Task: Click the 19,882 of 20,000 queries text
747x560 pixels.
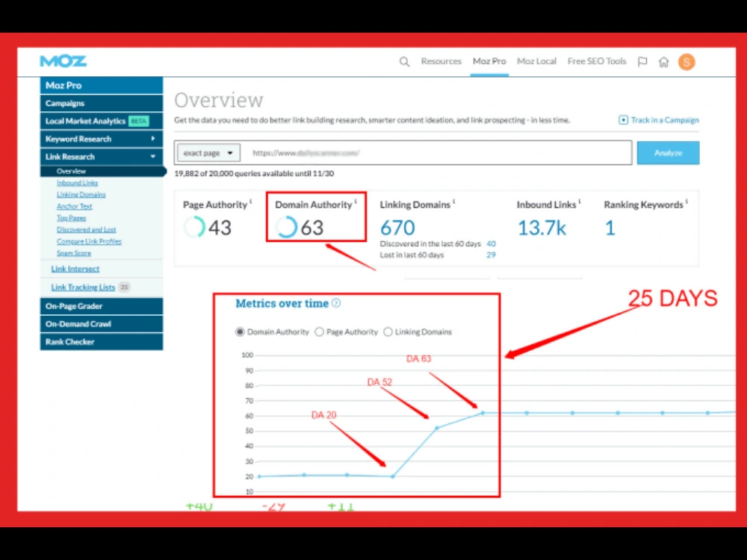Action: (x=254, y=174)
